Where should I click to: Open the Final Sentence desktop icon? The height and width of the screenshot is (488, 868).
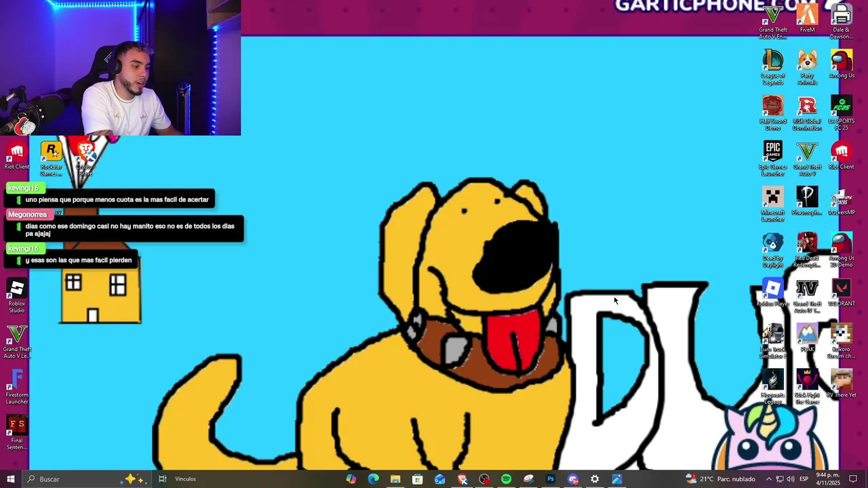point(17,432)
